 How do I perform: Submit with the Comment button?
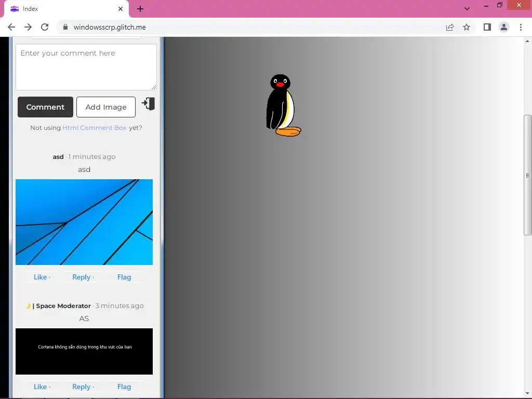coord(46,107)
